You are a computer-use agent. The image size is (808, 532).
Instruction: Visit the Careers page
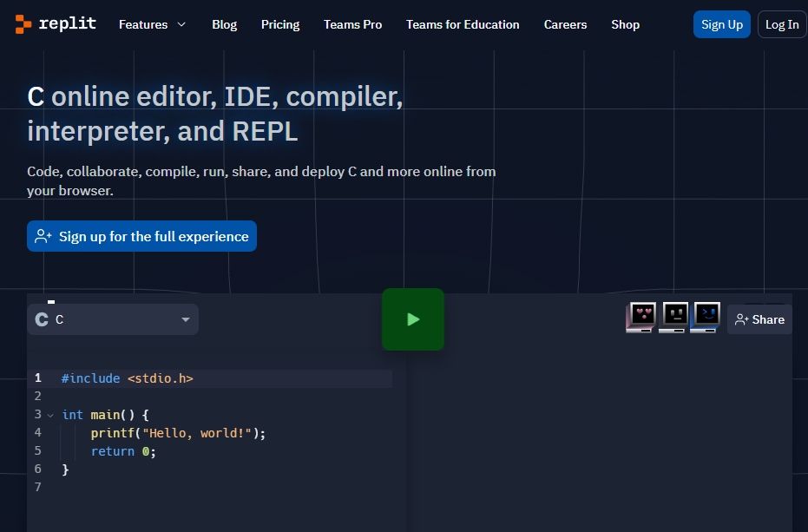(x=565, y=25)
